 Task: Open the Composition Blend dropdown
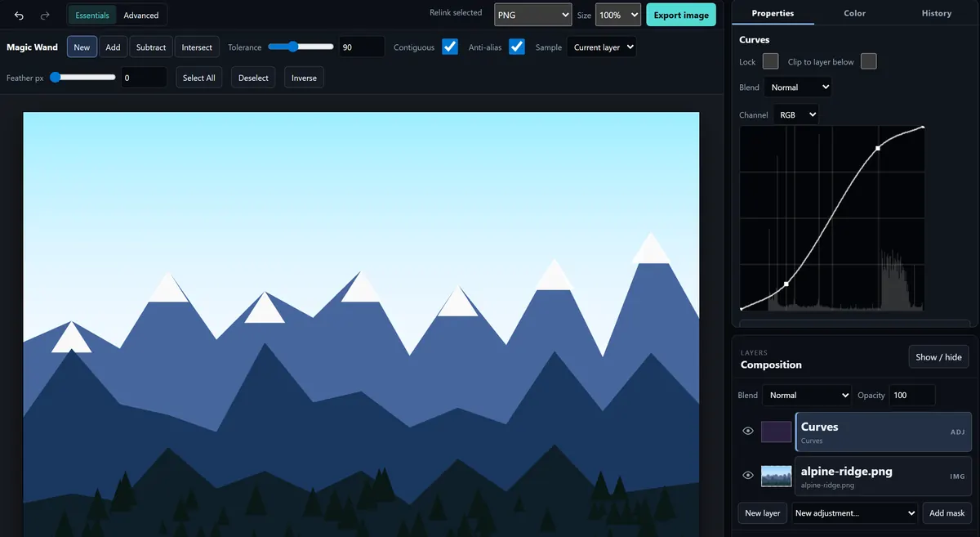pos(807,395)
